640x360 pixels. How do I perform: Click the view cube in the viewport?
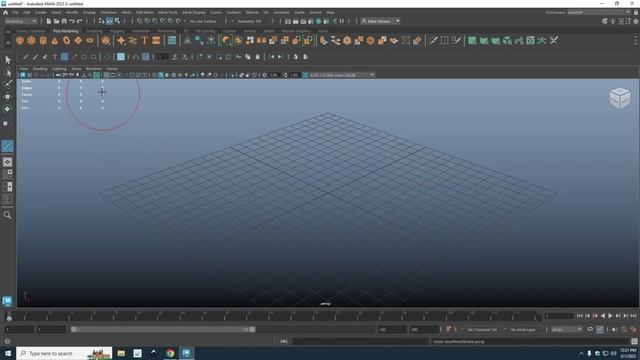pos(620,98)
